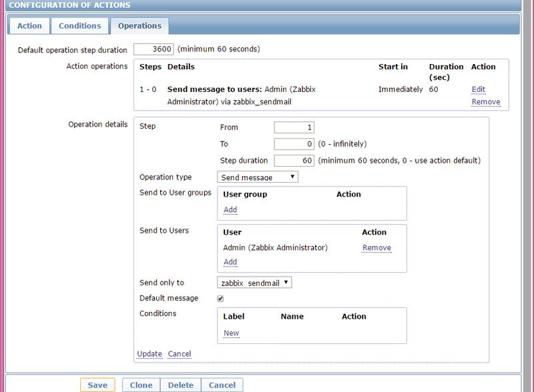Uncheck the Default message checkbox
The width and height of the screenshot is (534, 392).
click(221, 298)
